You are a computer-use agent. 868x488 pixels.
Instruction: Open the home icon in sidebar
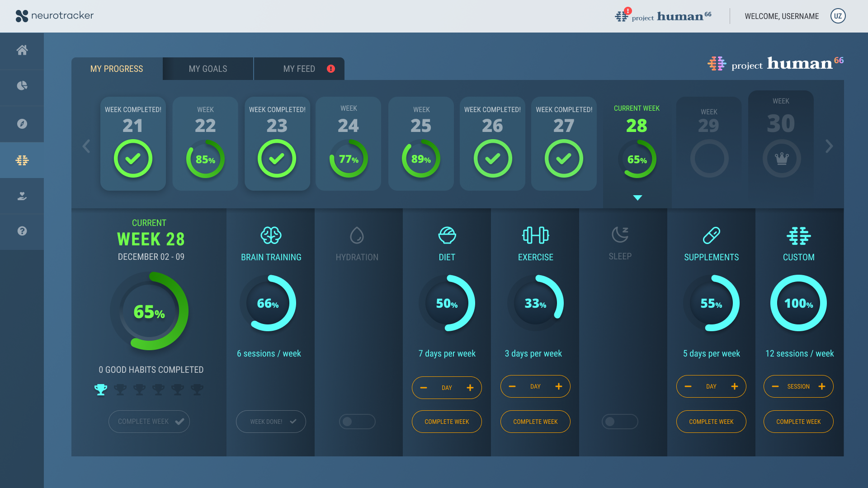tap(22, 50)
